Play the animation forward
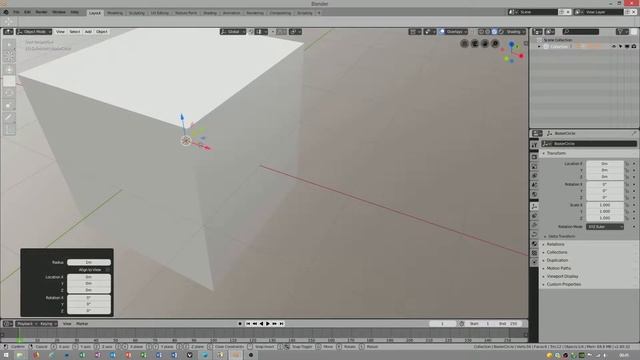 point(268,324)
